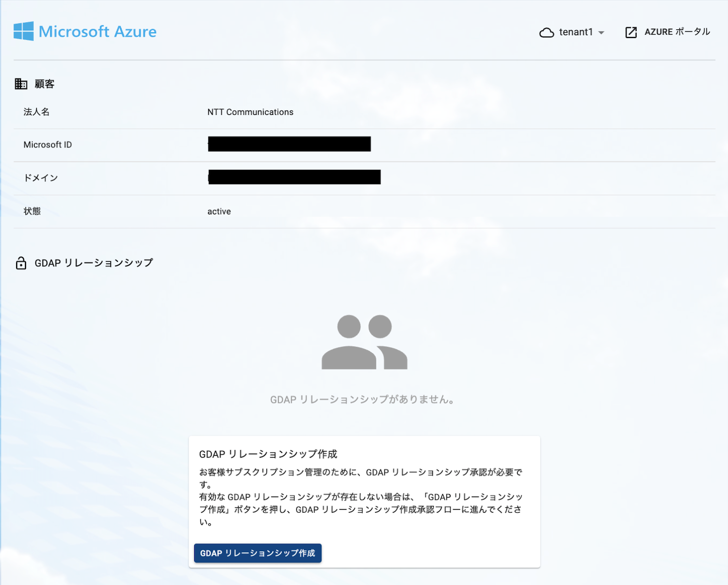This screenshot has height=585, width=728.
Task: Click the building icon next to 顧客
Action: 21,84
